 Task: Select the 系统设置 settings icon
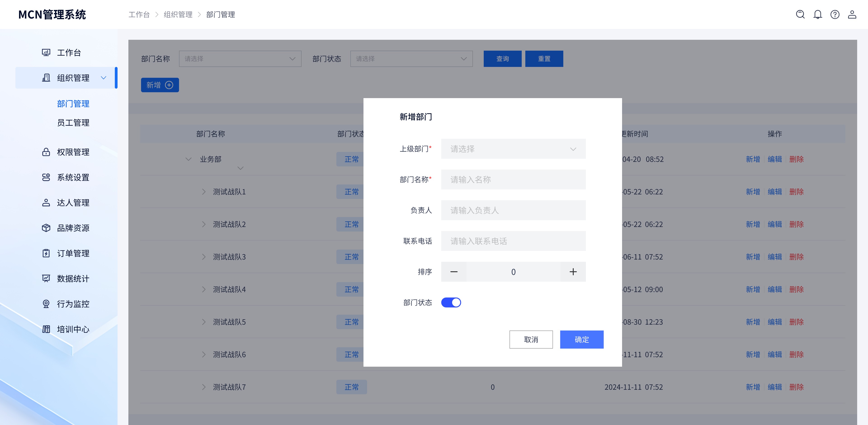tap(46, 177)
